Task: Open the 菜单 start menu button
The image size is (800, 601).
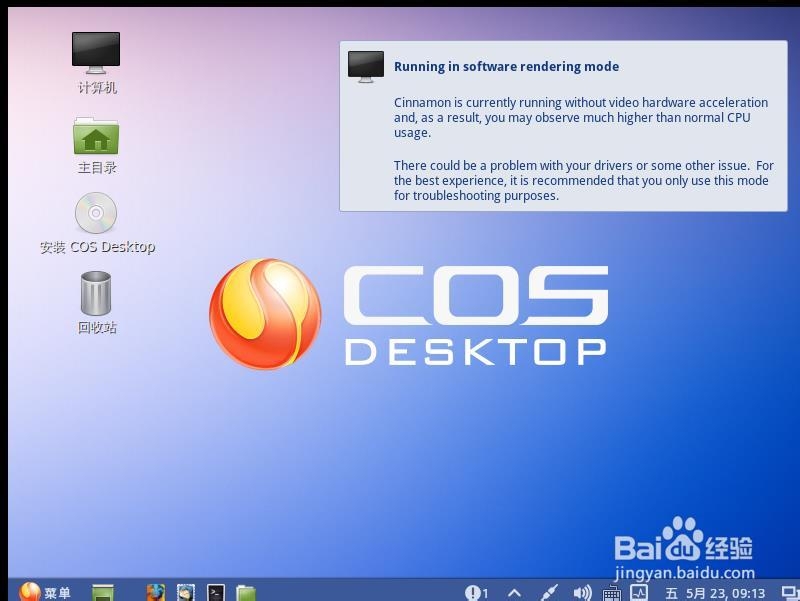Action: click(x=45, y=592)
